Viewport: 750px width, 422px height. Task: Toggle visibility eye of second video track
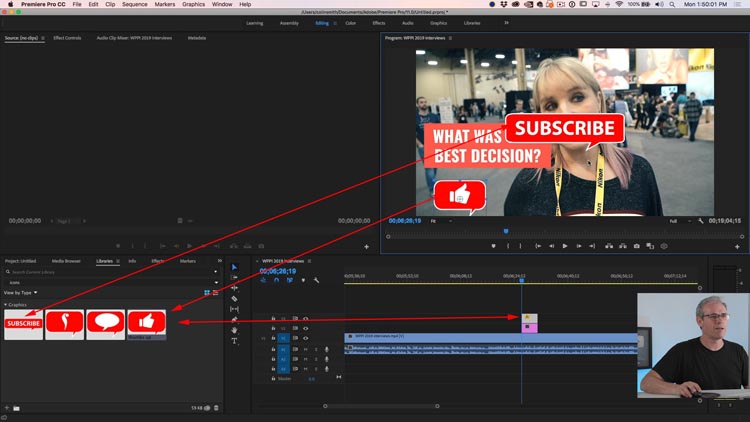click(x=306, y=328)
